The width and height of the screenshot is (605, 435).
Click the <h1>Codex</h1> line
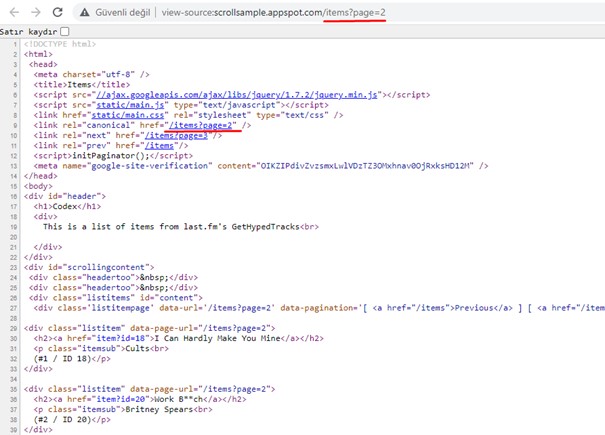click(67, 206)
